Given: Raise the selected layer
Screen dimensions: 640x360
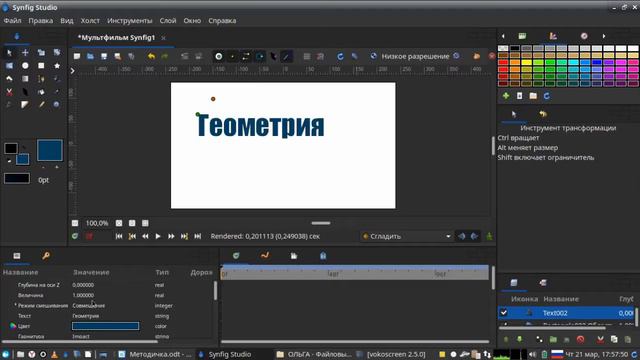Looking at the screenshot, I should [x=506, y=339].
